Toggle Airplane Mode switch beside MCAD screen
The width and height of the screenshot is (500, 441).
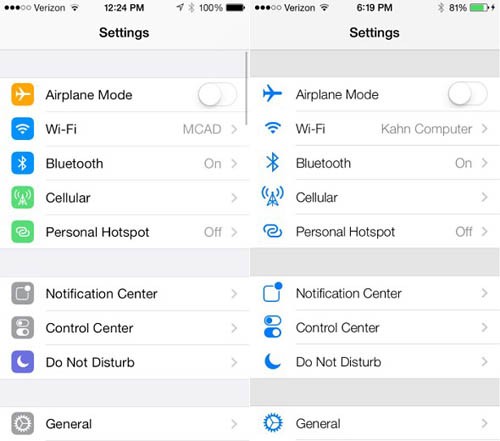tap(217, 95)
